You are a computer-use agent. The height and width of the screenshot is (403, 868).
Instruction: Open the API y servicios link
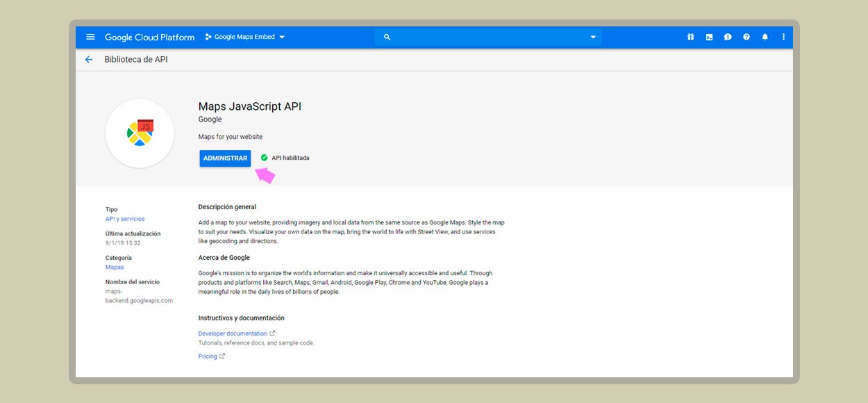click(x=125, y=219)
